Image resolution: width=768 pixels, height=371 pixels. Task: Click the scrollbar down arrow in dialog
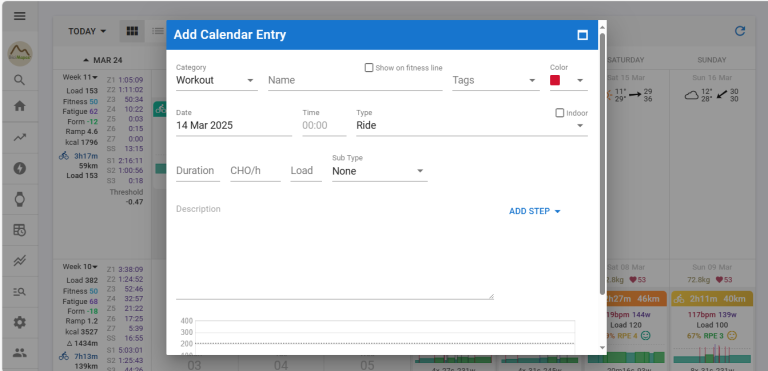click(602, 348)
